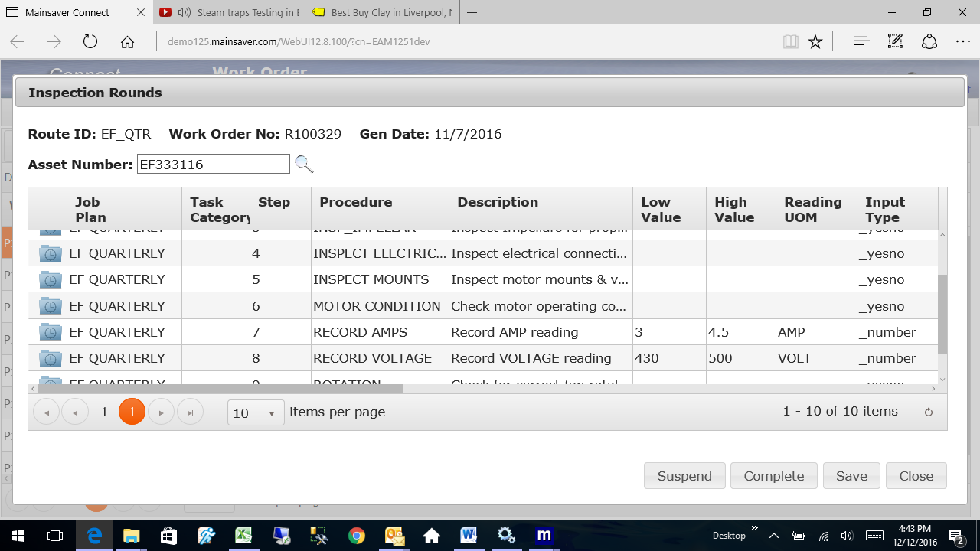Open Excel from the taskbar
This screenshot has width=980, height=551.
coord(243,536)
